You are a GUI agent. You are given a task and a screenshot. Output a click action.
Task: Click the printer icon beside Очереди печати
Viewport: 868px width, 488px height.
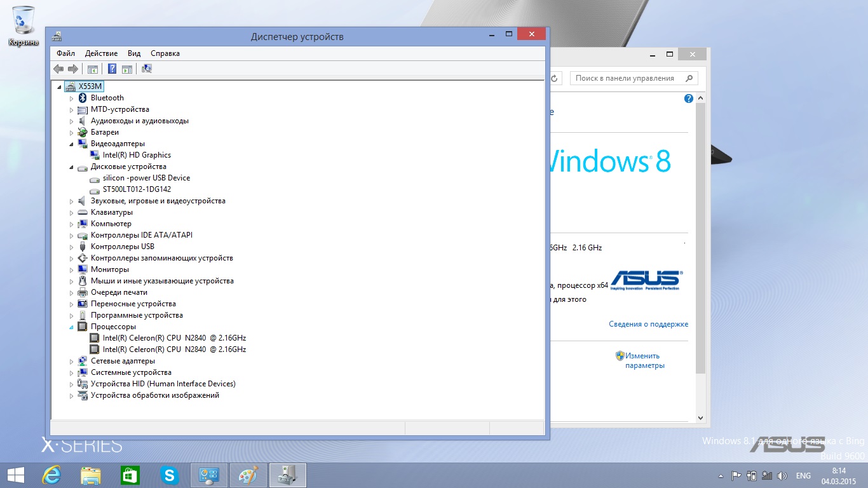[x=83, y=292]
